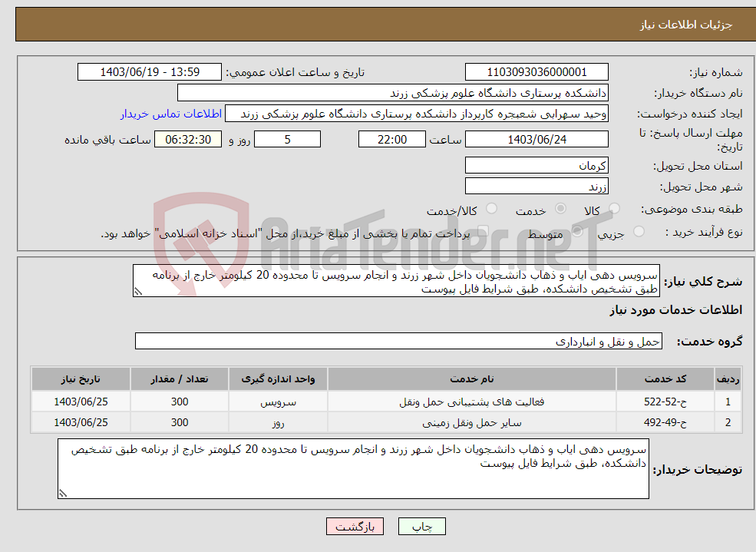This screenshot has width=756, height=552.
Task: Click the ساعت باقی مانده label
Action: click(107, 140)
